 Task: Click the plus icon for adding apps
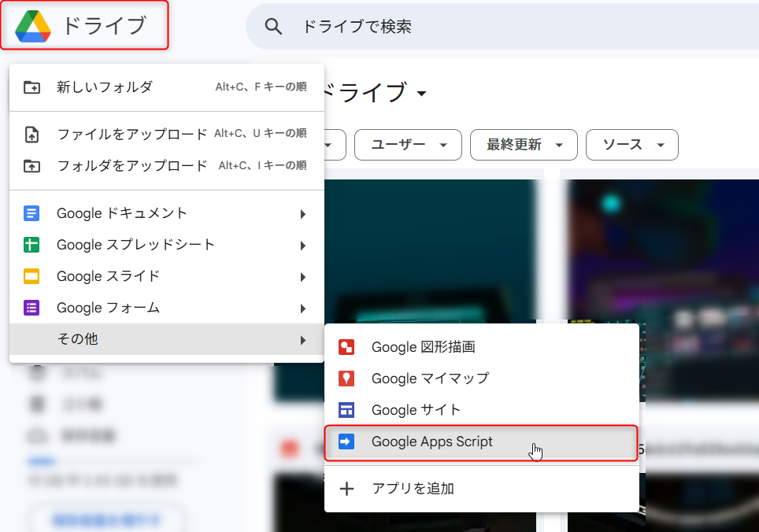pyautogui.click(x=346, y=489)
